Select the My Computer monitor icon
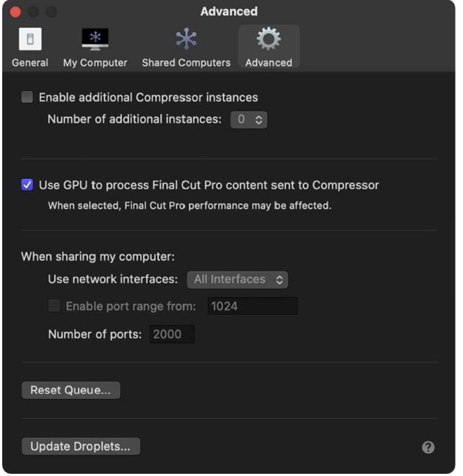The width and height of the screenshot is (463, 476). [95, 39]
